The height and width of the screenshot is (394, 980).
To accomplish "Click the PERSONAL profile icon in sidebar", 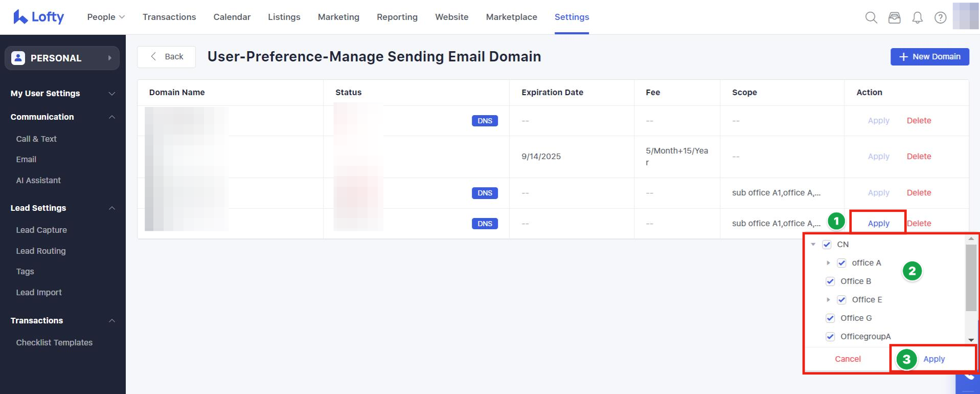I will 18,58.
